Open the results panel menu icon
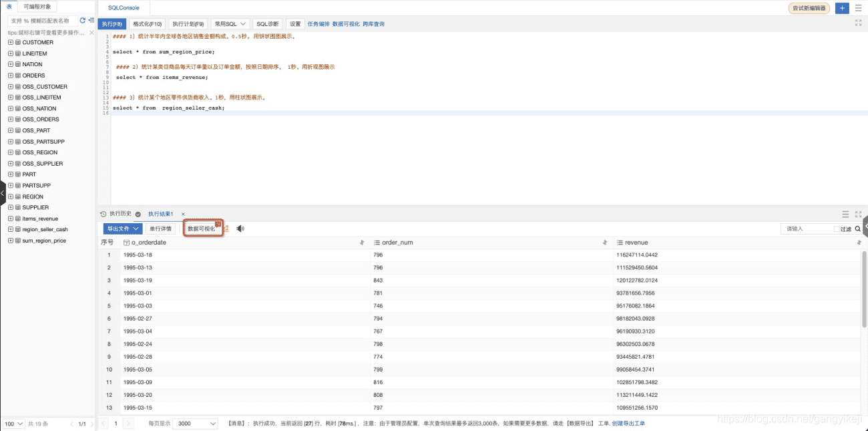The image size is (868, 431). 845,214
